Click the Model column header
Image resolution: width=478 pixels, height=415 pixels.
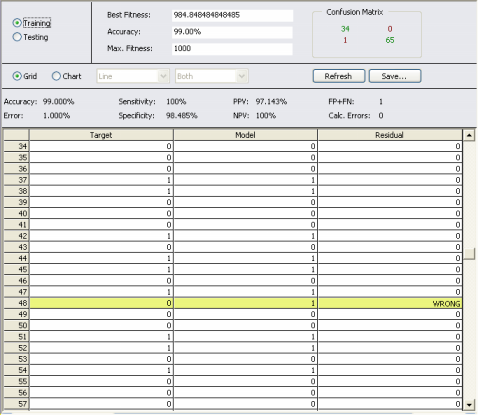[x=245, y=135]
